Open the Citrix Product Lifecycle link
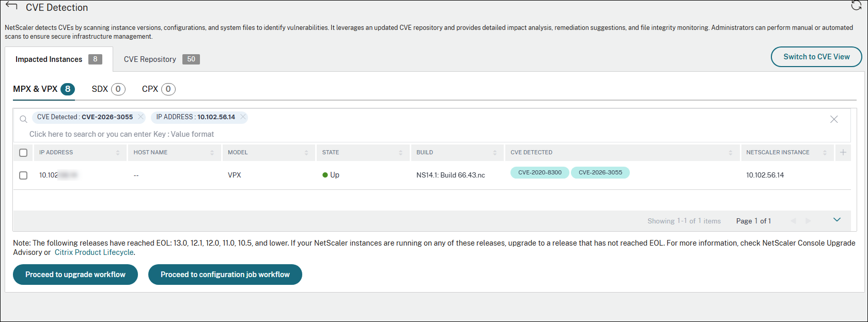The height and width of the screenshot is (322, 868). (x=94, y=252)
